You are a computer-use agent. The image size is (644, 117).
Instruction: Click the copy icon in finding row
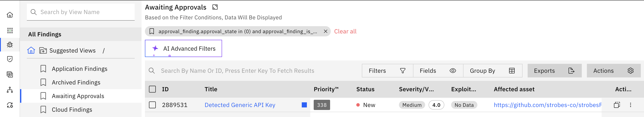[x=617, y=105]
